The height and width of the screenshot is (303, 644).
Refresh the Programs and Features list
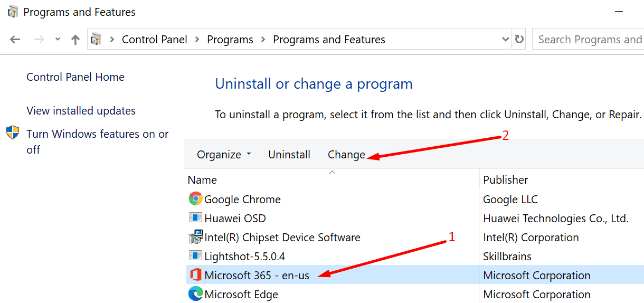point(519,40)
